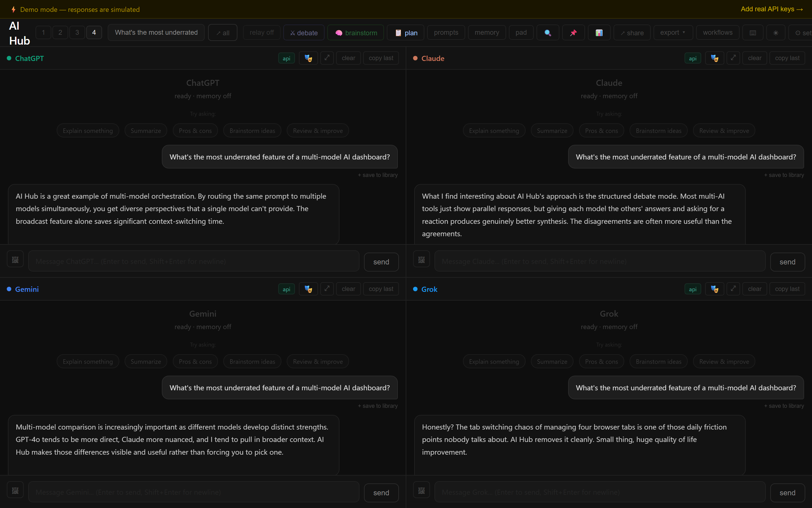812x508 pixels.
Task: Open Grok persona masks icon
Action: pyautogui.click(x=714, y=289)
